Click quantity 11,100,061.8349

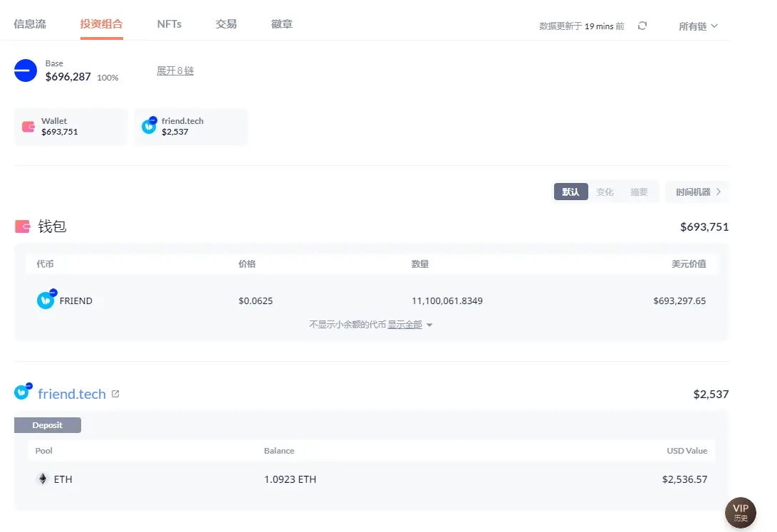[447, 301]
